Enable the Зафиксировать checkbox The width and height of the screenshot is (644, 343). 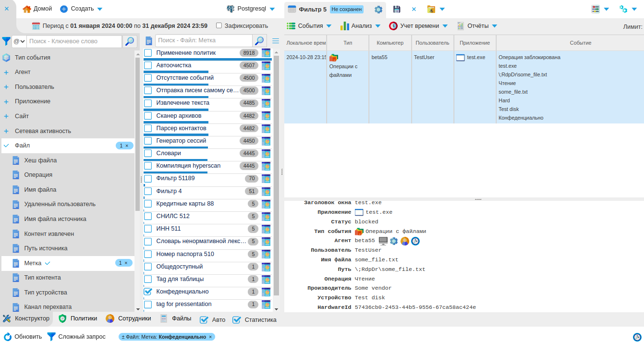(x=219, y=25)
